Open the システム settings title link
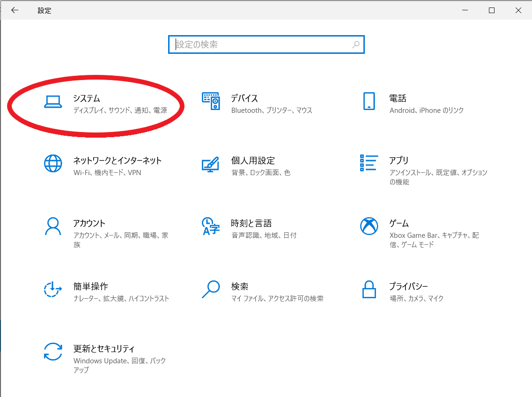The width and height of the screenshot is (532, 397). [87, 98]
